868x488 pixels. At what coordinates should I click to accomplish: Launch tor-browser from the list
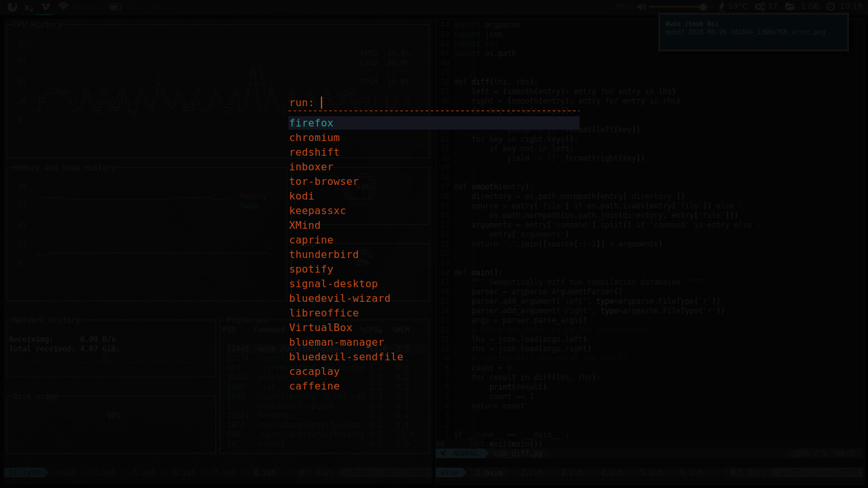tap(434, 182)
